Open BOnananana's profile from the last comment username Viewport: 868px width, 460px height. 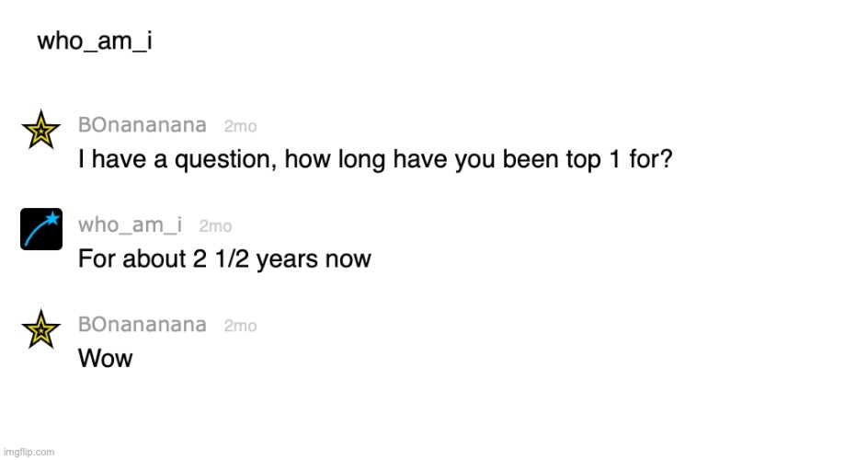point(143,325)
